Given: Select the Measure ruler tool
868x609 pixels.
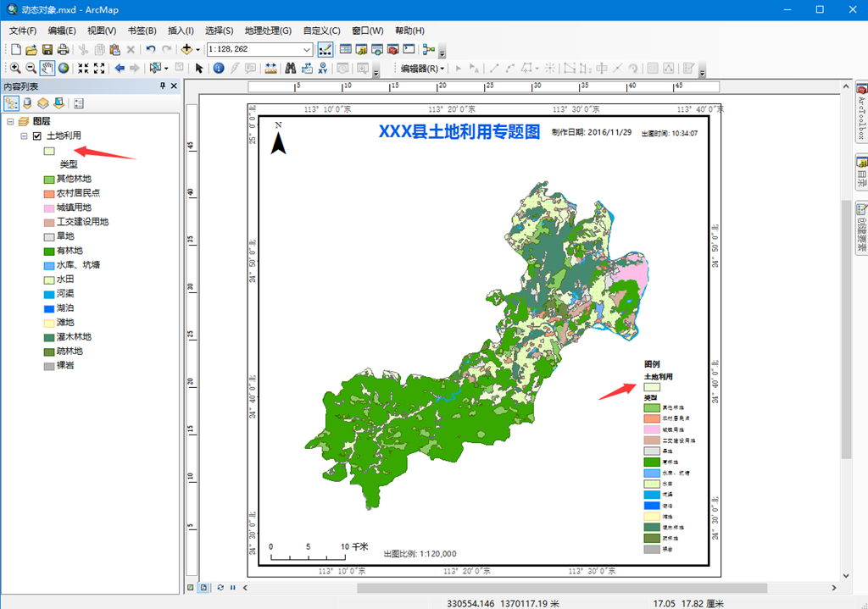Looking at the screenshot, I should (x=270, y=69).
